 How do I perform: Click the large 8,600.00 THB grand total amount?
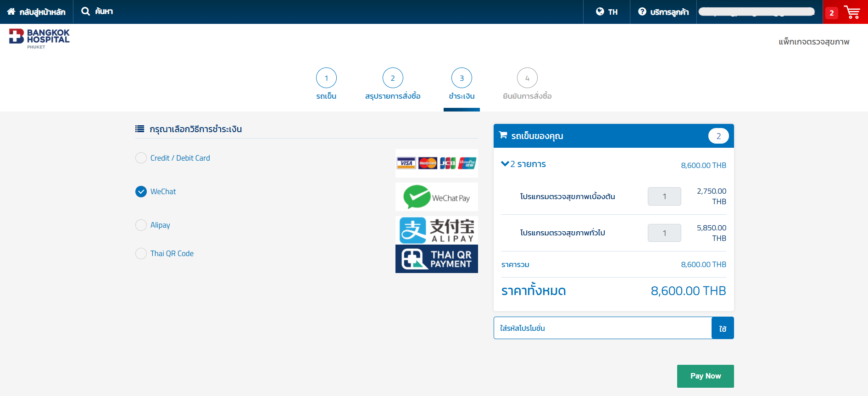point(688,291)
